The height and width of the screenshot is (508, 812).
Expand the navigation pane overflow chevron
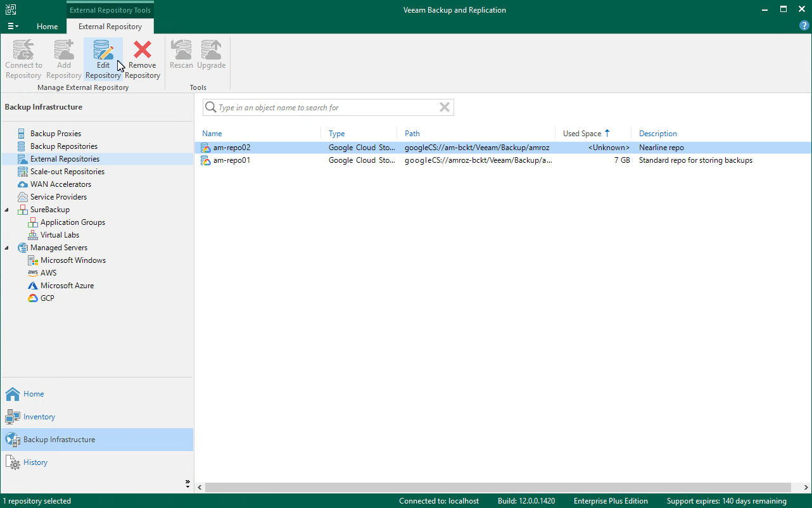click(x=187, y=483)
